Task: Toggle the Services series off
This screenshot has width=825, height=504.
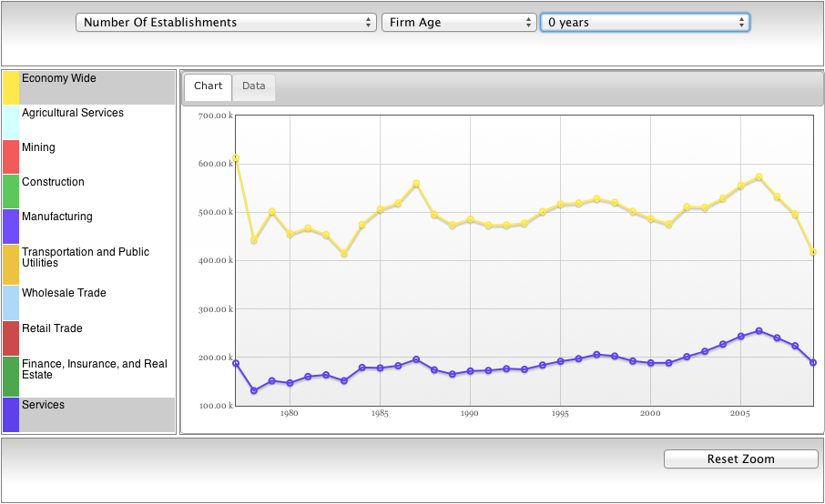Action: (x=44, y=406)
